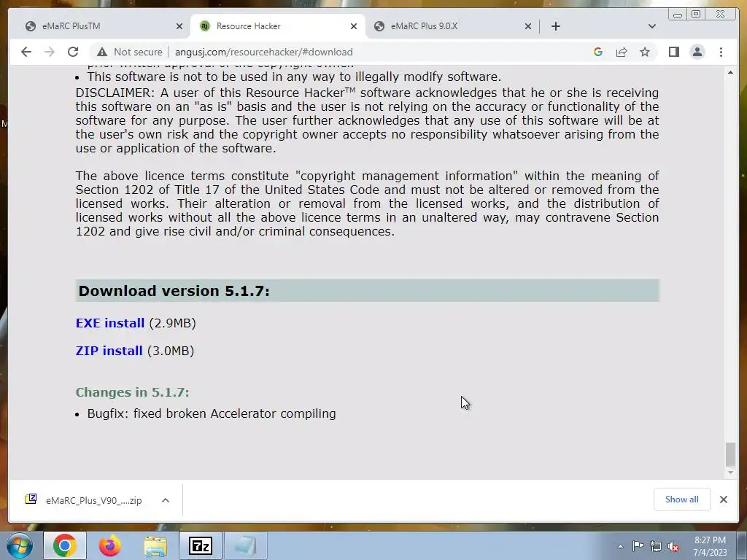This screenshot has width=747, height=560.
Task: Click the muted volume tray icon
Action: click(673, 547)
